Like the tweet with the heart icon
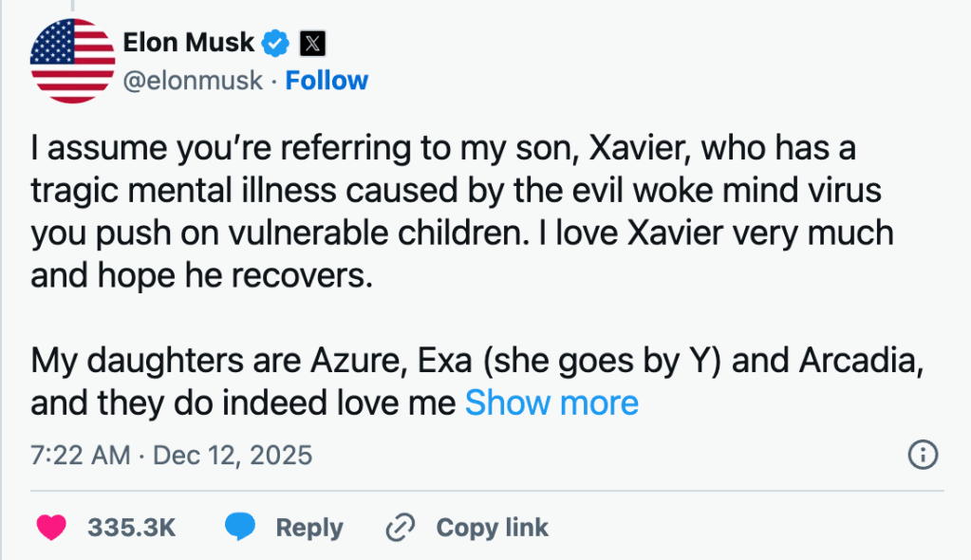971x560 pixels. tap(51, 527)
